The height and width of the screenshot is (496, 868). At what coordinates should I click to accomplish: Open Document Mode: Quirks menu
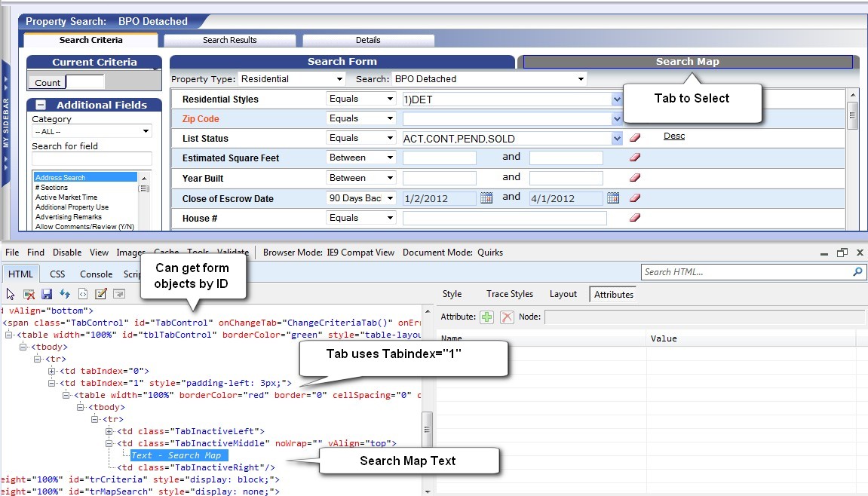pos(452,253)
